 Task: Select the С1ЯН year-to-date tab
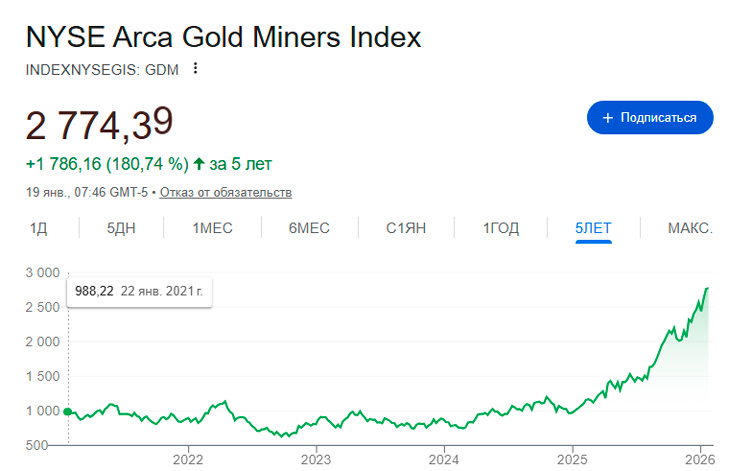coord(406,228)
